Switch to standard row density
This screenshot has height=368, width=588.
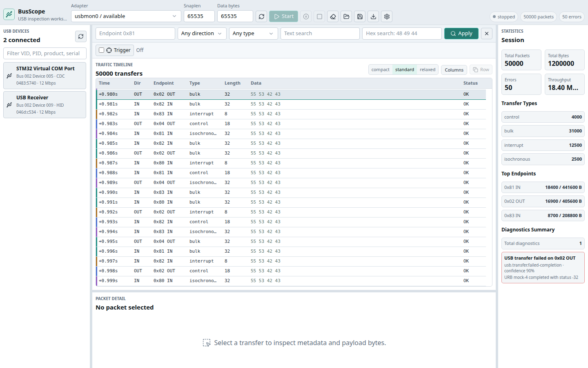pyautogui.click(x=405, y=70)
